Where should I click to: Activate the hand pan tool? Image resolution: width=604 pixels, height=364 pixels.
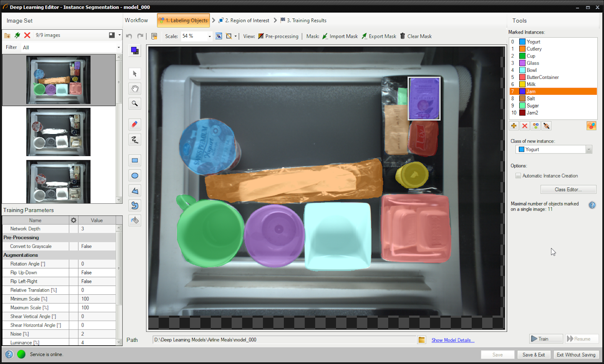(x=135, y=89)
